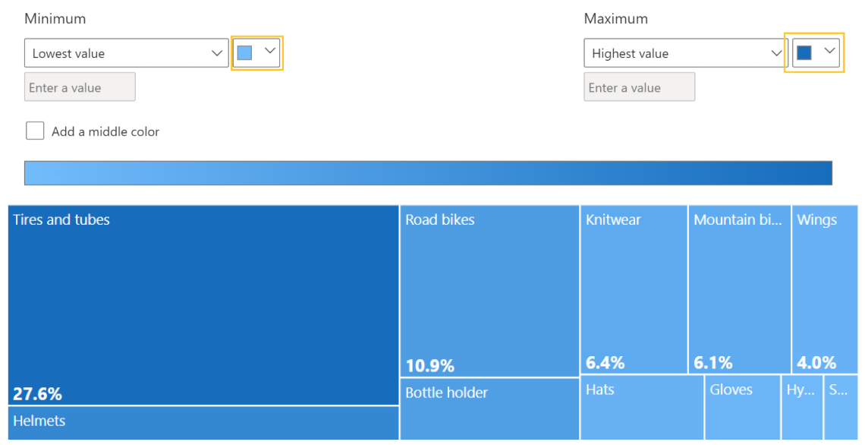868x445 pixels.
Task: Select the Tires and tubes treemap tile
Action: (x=203, y=304)
